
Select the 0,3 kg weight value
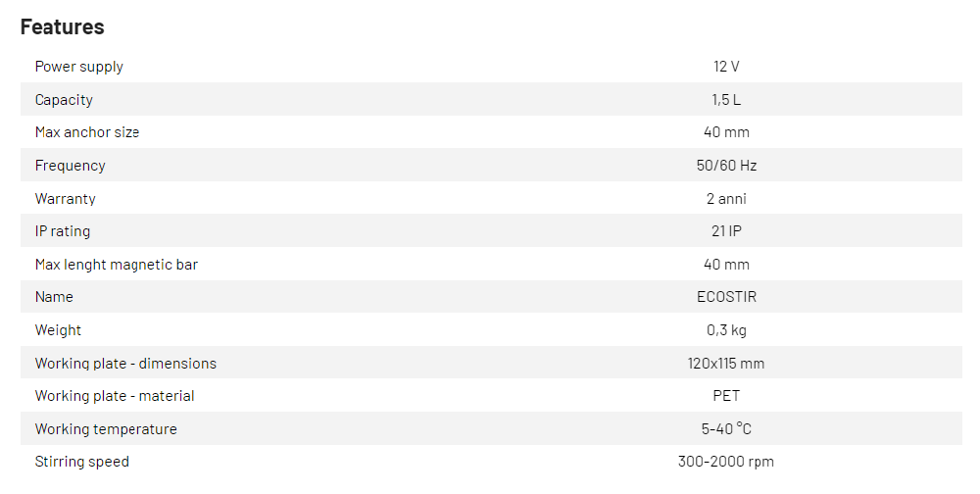pos(726,330)
